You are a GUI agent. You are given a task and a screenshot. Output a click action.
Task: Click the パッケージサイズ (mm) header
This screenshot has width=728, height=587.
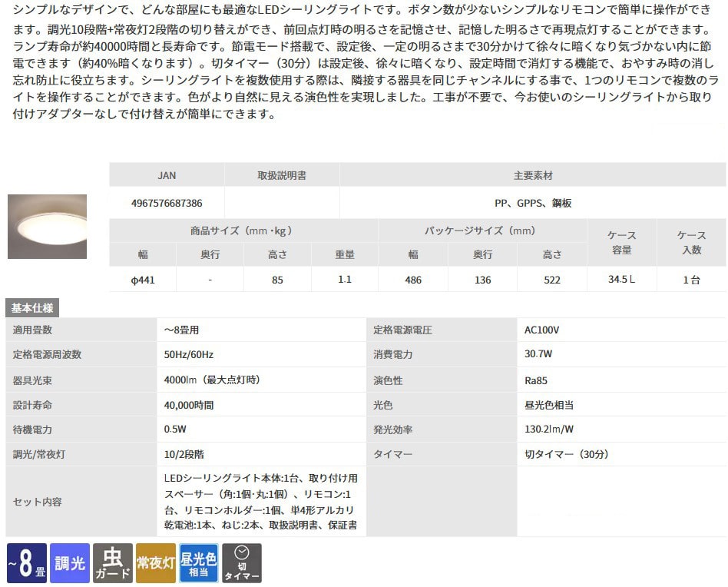(x=481, y=230)
